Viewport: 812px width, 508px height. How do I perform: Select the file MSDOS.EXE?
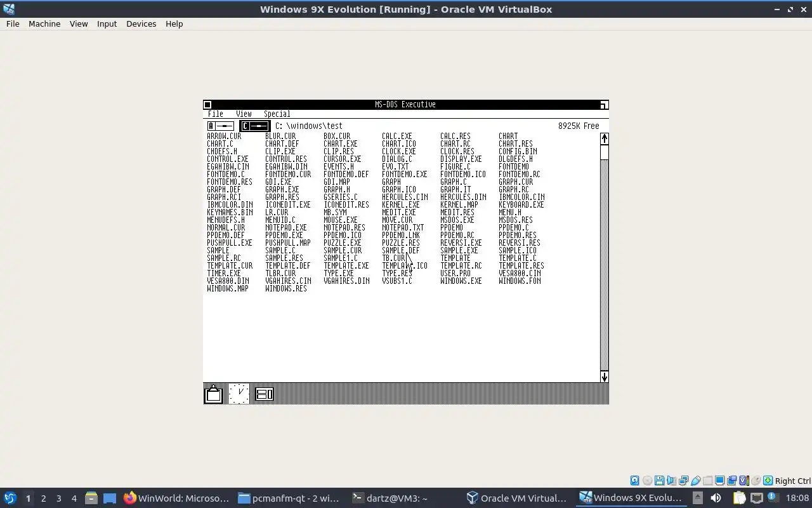coord(457,220)
